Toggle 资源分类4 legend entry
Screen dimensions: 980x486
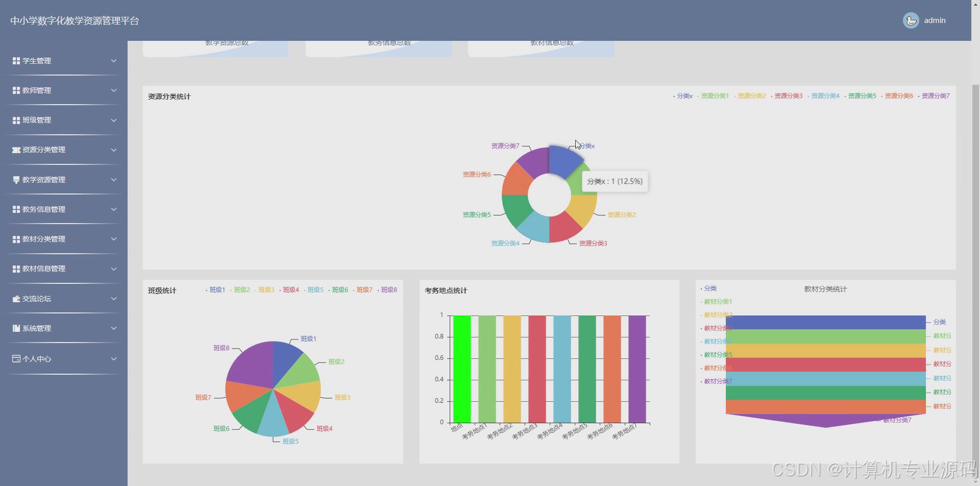(823, 96)
